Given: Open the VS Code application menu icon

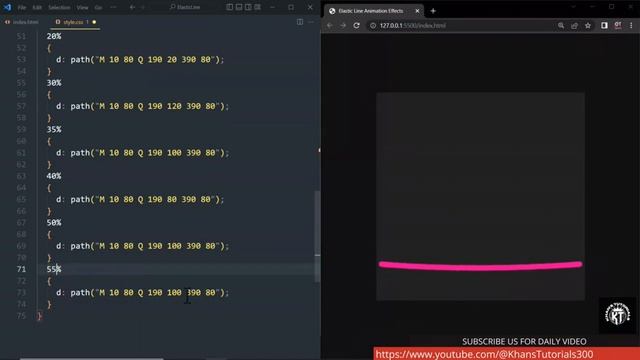Looking at the screenshot, I should [7, 7].
